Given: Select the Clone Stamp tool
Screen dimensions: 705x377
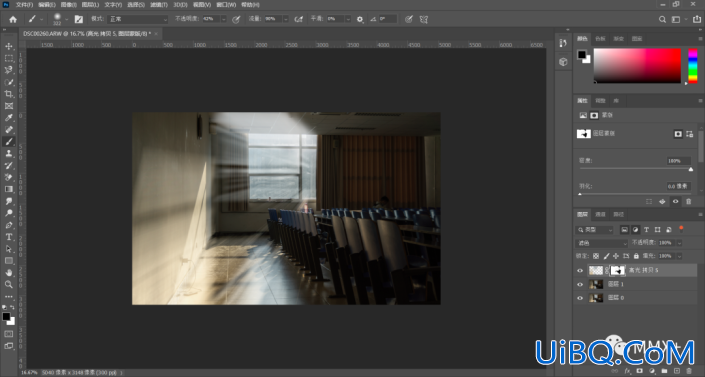Looking at the screenshot, I should 9,153.
